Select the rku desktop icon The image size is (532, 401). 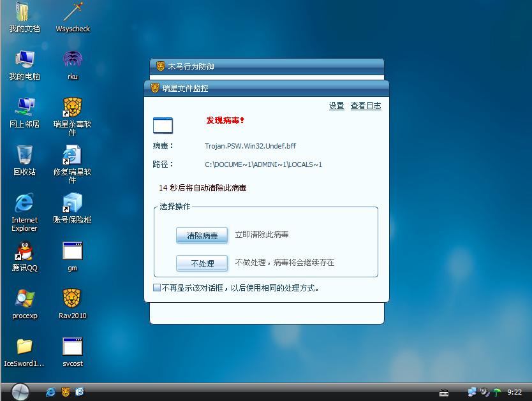click(73, 66)
